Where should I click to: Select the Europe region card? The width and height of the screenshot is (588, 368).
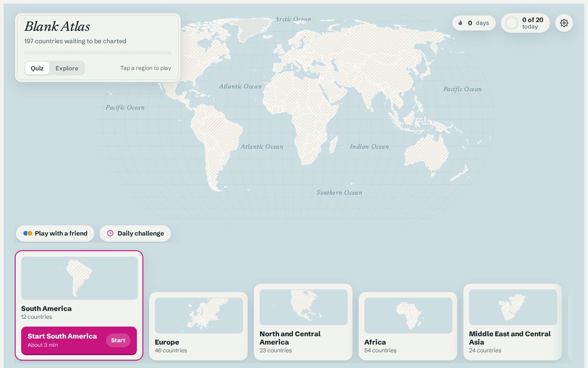click(x=198, y=326)
